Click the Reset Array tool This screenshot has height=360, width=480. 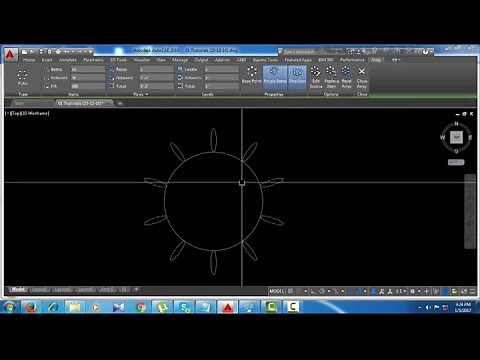(346, 77)
